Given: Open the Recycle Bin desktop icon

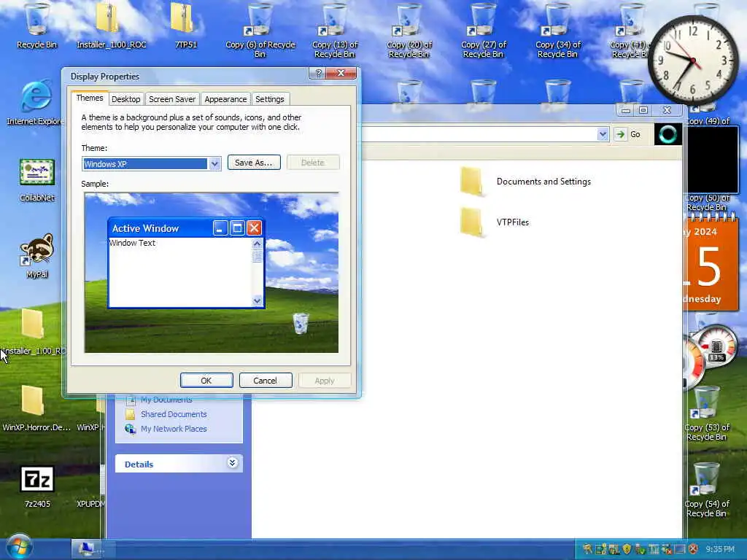Looking at the screenshot, I should click(36, 26).
